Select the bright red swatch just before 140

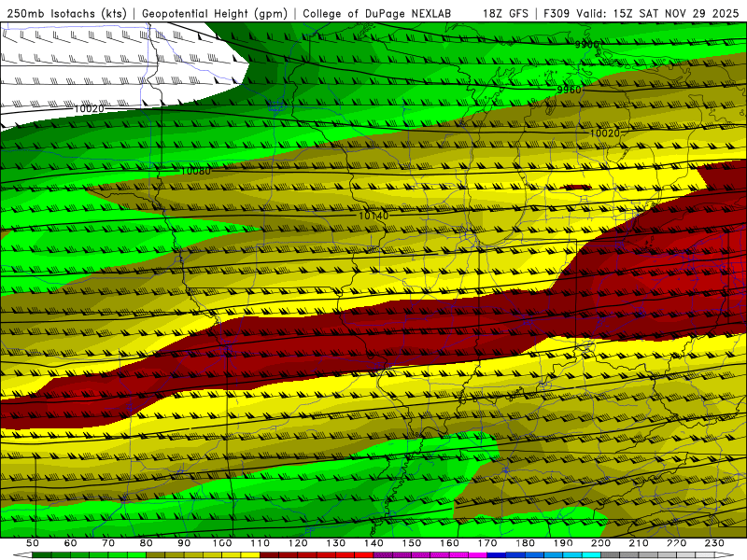(364, 555)
